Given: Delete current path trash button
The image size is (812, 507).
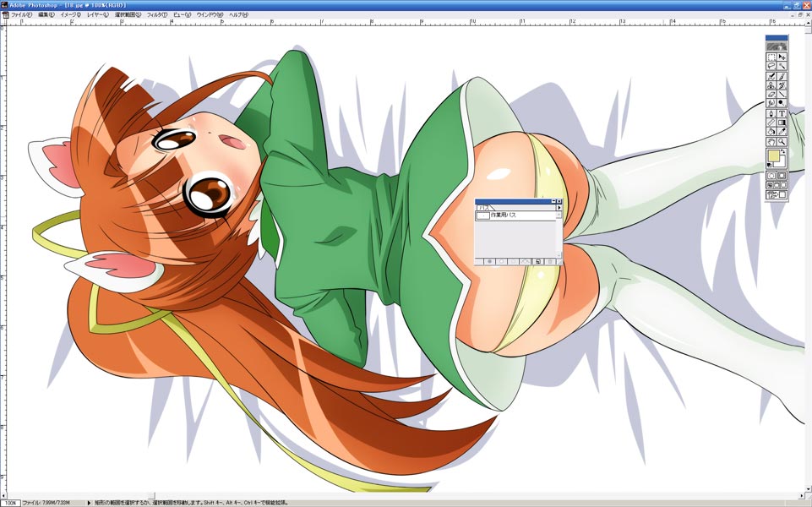Looking at the screenshot, I should click(550, 261).
